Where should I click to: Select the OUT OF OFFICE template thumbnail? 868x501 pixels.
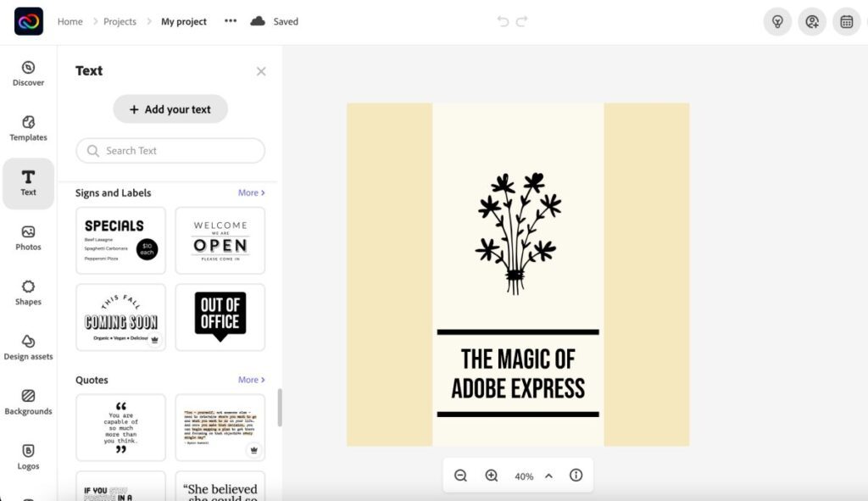tap(220, 317)
